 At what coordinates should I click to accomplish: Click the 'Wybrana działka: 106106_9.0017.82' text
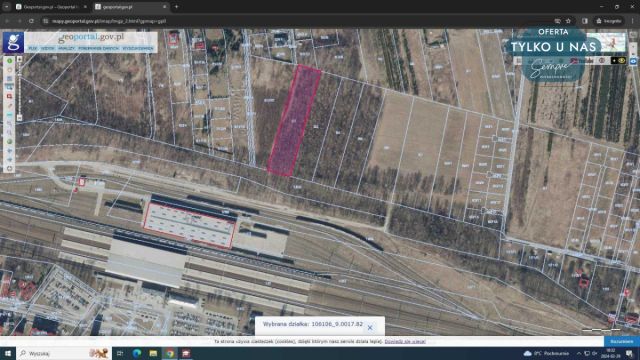313,324
